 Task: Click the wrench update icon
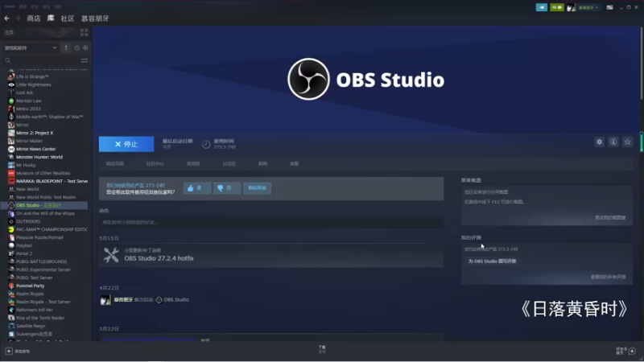[111, 255]
